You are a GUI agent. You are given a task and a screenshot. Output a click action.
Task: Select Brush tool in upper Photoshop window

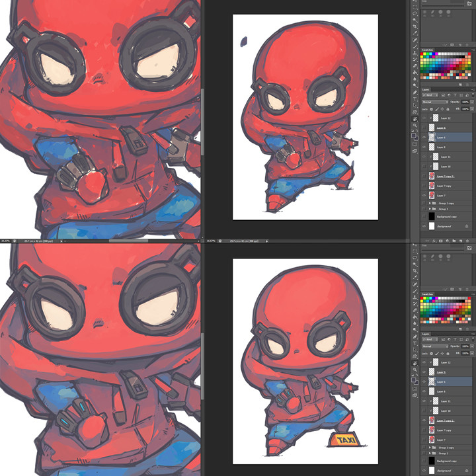coord(415,46)
